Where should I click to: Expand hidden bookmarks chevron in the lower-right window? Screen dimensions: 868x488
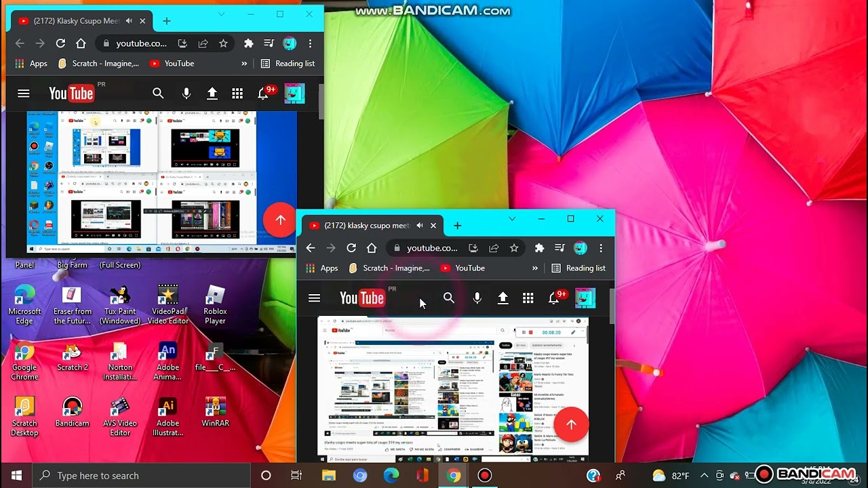pyautogui.click(x=535, y=268)
